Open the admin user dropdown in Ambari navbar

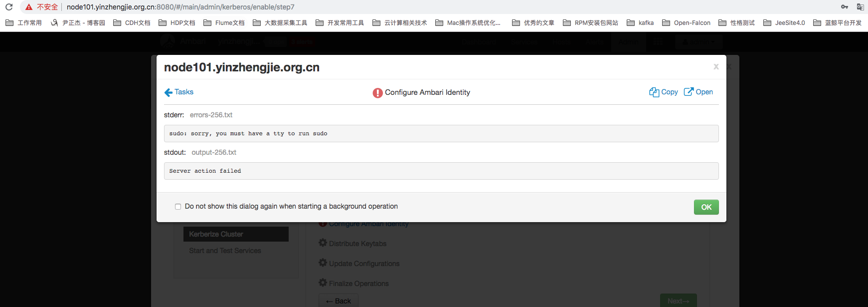(698, 42)
